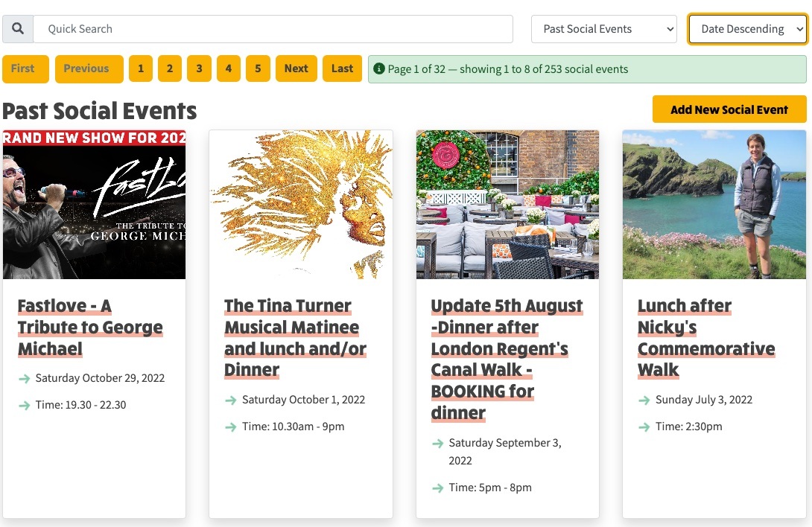Open the Past Social Events dropdown
812x527 pixels.
click(604, 29)
